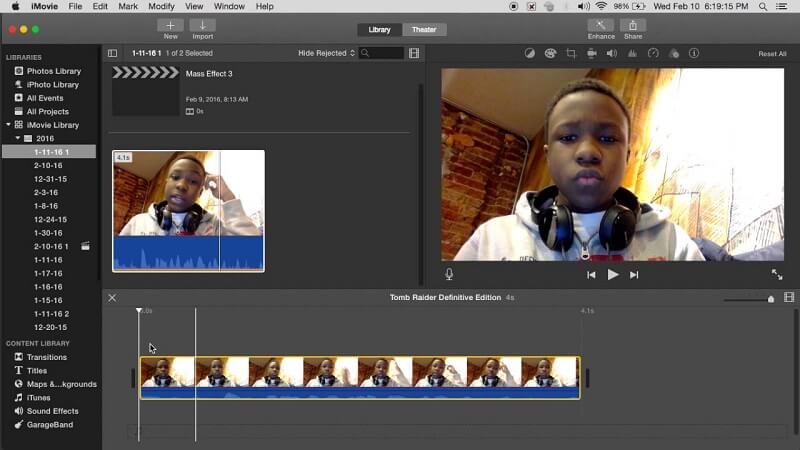Toggle the browser filmstrip clip appearance button
800x450 pixels.
pyautogui.click(x=414, y=53)
